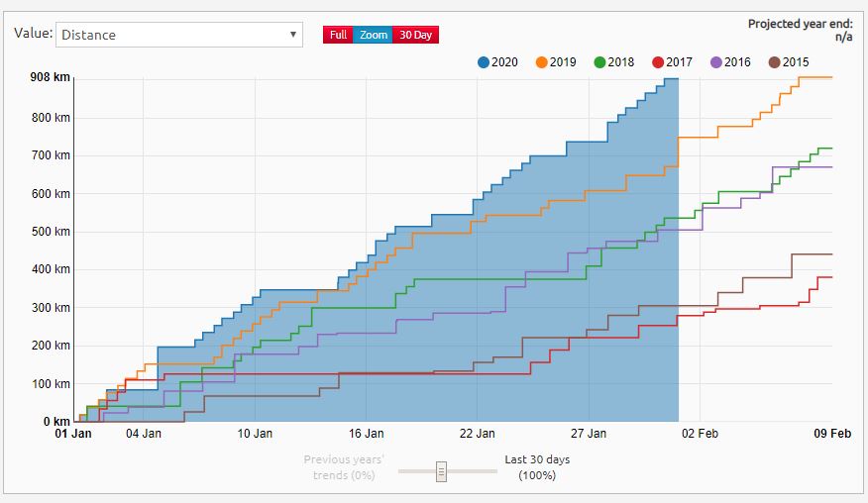Screen dimensions: 868x503
Task: Click the 400 km axis label
Action: (x=51, y=269)
